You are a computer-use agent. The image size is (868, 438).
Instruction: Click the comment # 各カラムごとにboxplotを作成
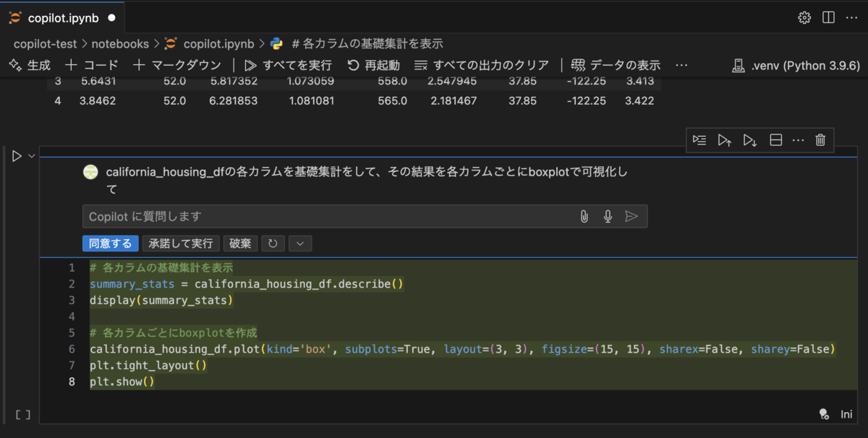point(173,333)
